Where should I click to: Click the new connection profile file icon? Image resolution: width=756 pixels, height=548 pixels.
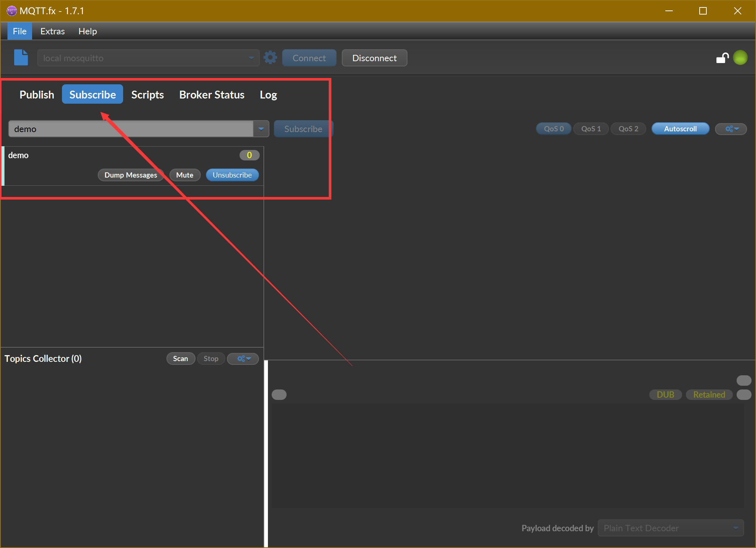tap(21, 58)
